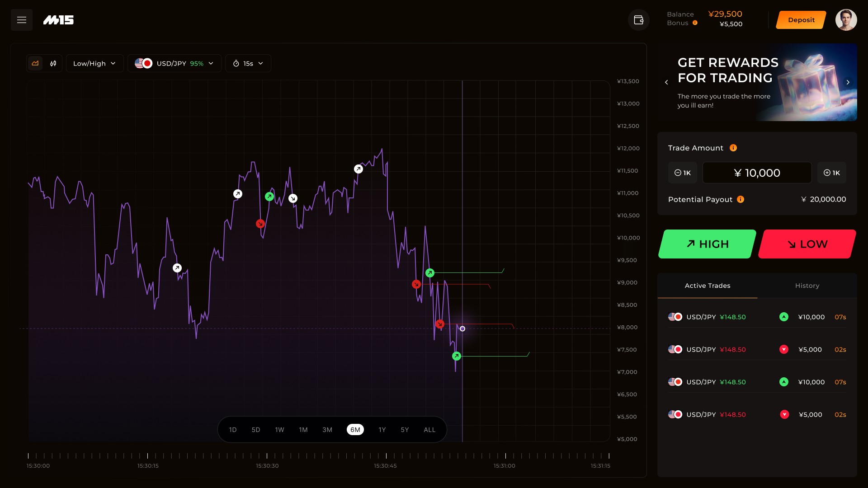Viewport: 868px width, 488px height.
Task: Click the trade amount input field
Action: tap(757, 173)
